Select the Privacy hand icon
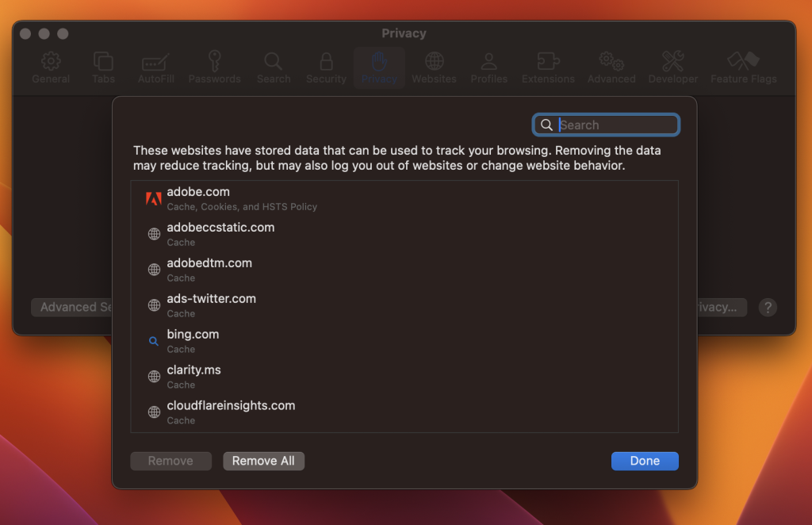Viewport: 812px width, 525px height. click(x=379, y=62)
